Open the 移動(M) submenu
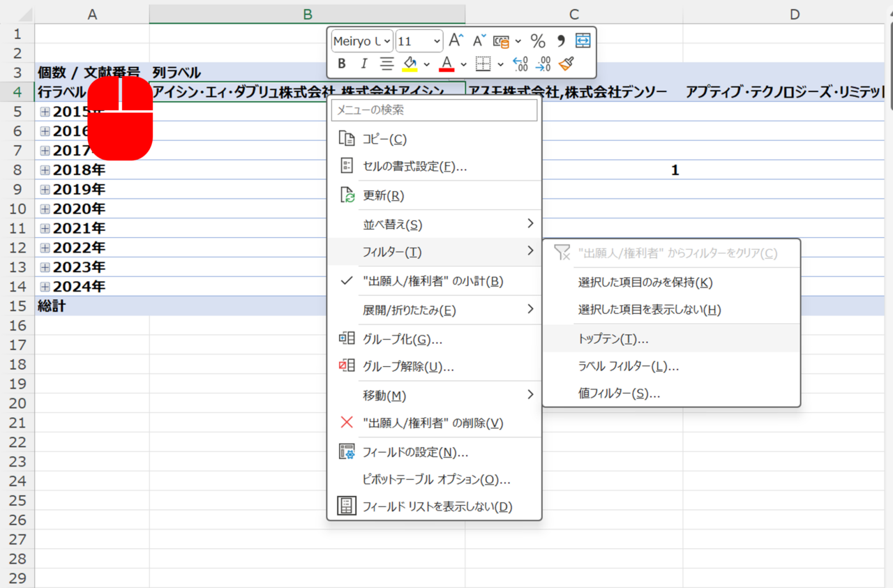 (434, 395)
